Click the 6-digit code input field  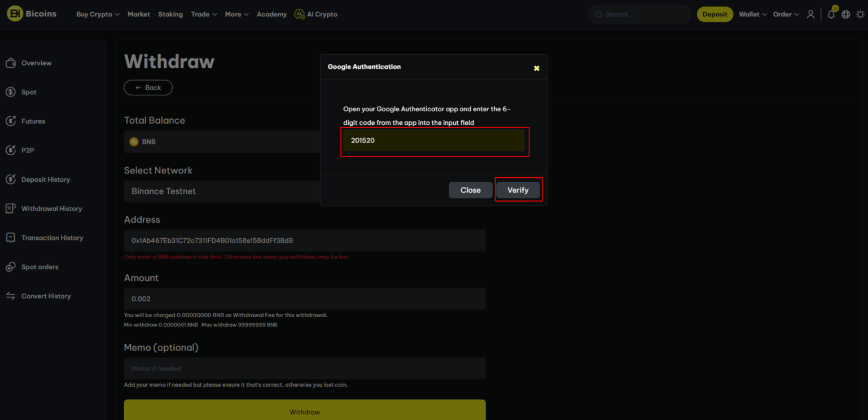433,140
